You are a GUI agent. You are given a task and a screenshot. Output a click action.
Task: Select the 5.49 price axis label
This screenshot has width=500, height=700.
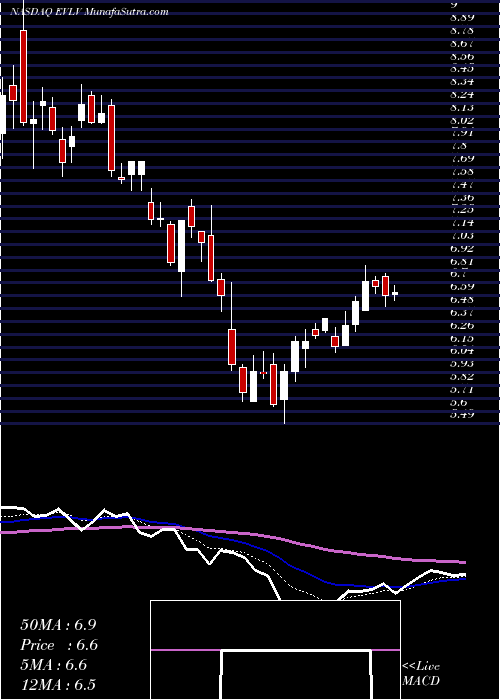point(462,415)
